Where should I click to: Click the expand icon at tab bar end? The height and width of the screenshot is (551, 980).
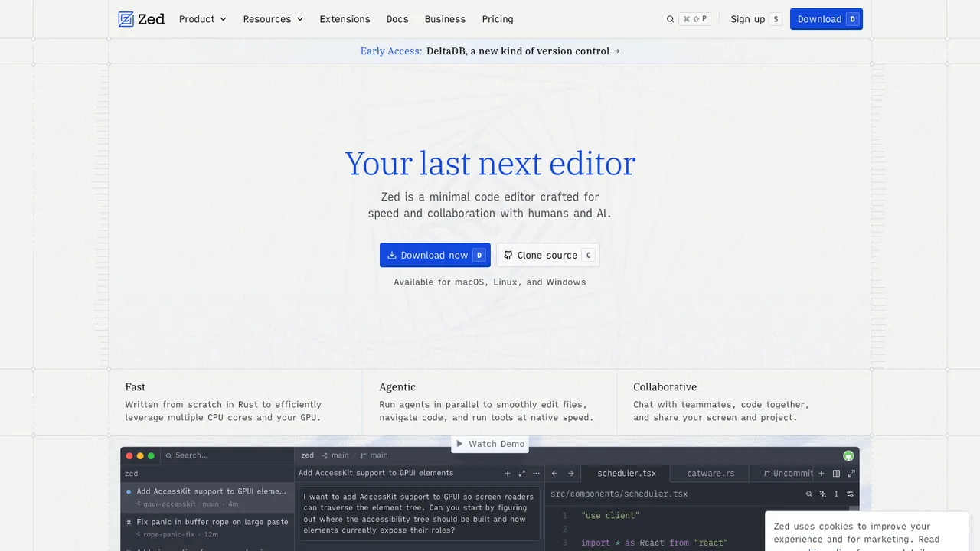pyautogui.click(x=851, y=474)
